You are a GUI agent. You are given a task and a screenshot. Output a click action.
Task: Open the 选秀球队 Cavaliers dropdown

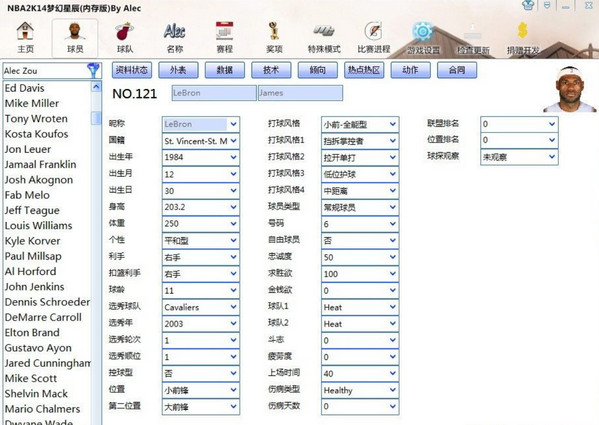click(x=201, y=307)
